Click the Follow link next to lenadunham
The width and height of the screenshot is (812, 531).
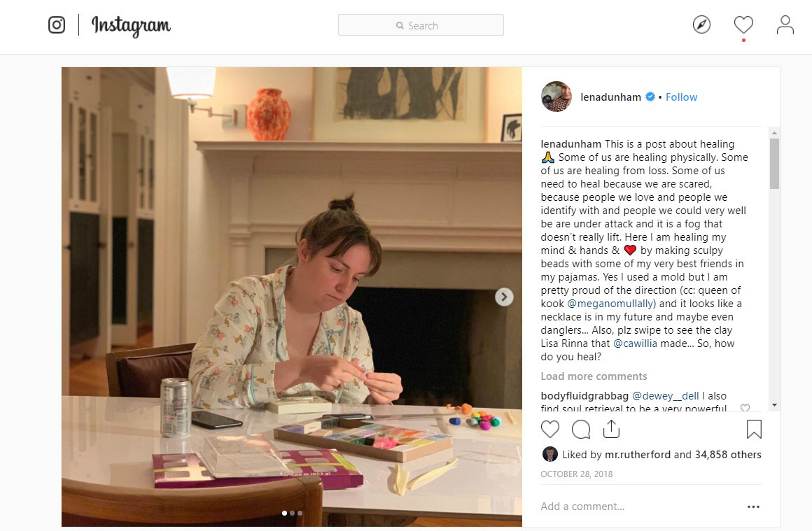(x=681, y=97)
